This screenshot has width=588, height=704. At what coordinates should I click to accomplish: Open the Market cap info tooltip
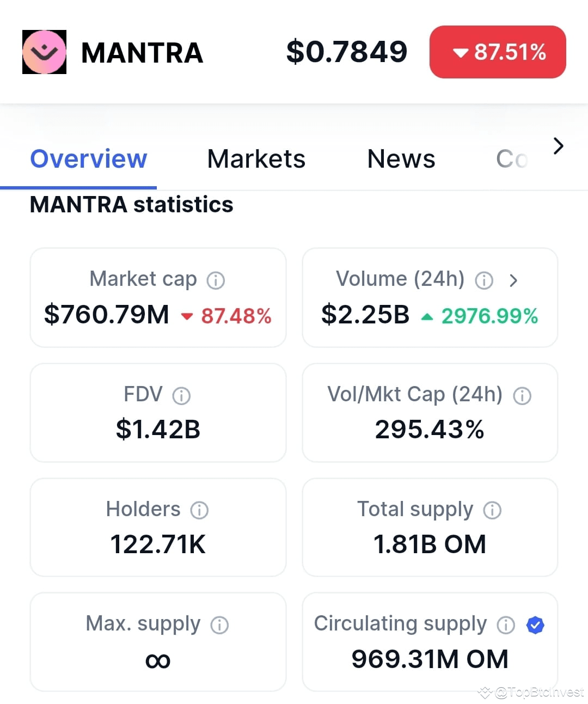(217, 280)
